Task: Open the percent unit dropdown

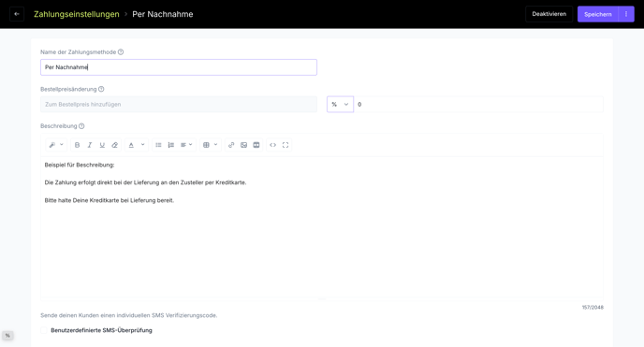Action: (x=340, y=104)
